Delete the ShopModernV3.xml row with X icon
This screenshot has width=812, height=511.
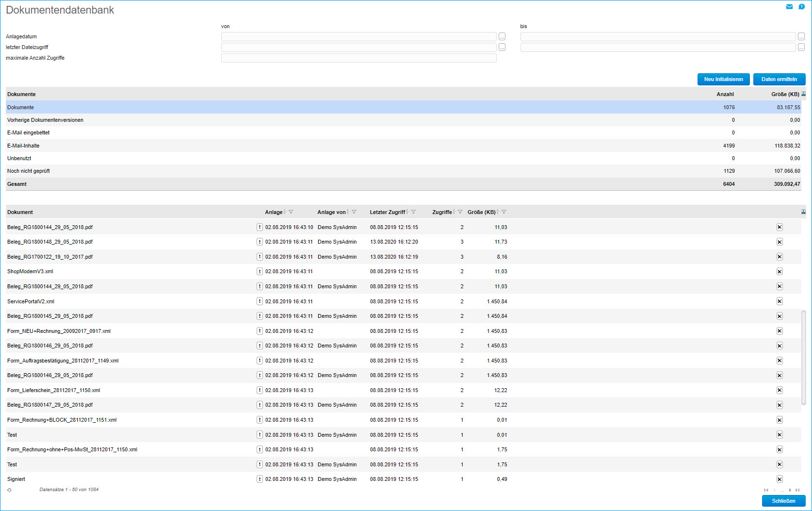[780, 272]
